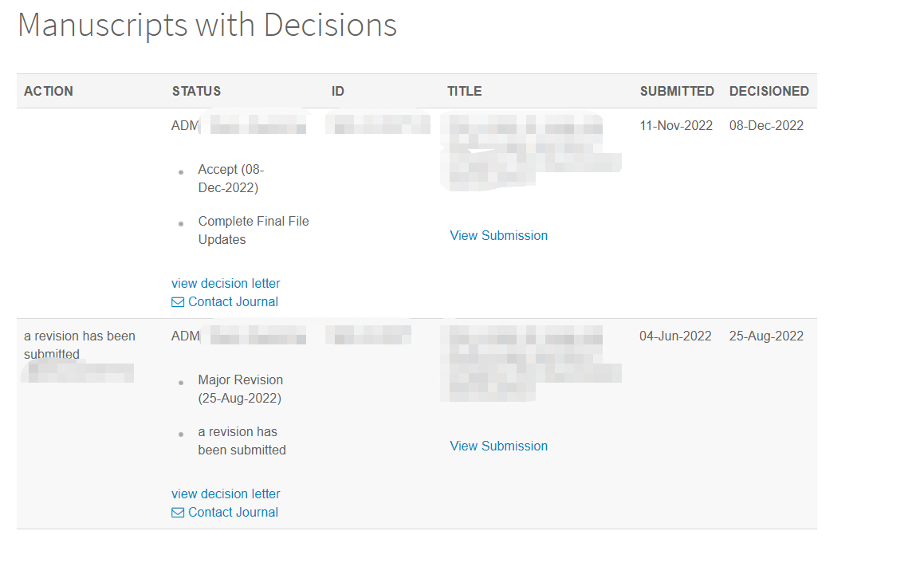Screen dimensions: 924x582
Task: Click the TITLE column header
Action: pyautogui.click(x=464, y=92)
